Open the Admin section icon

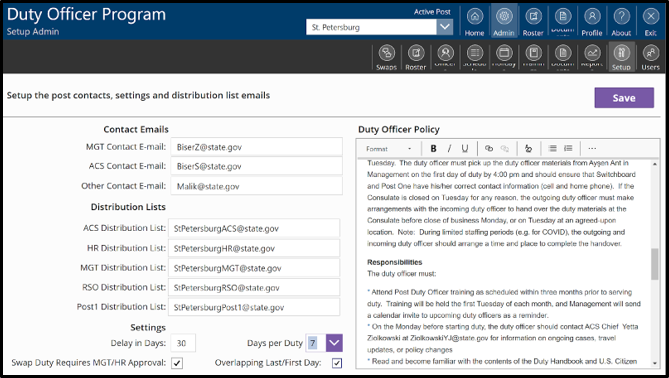tap(504, 22)
